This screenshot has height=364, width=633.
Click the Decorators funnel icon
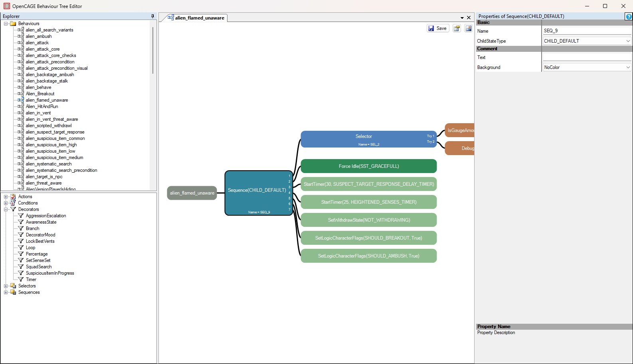click(13, 209)
